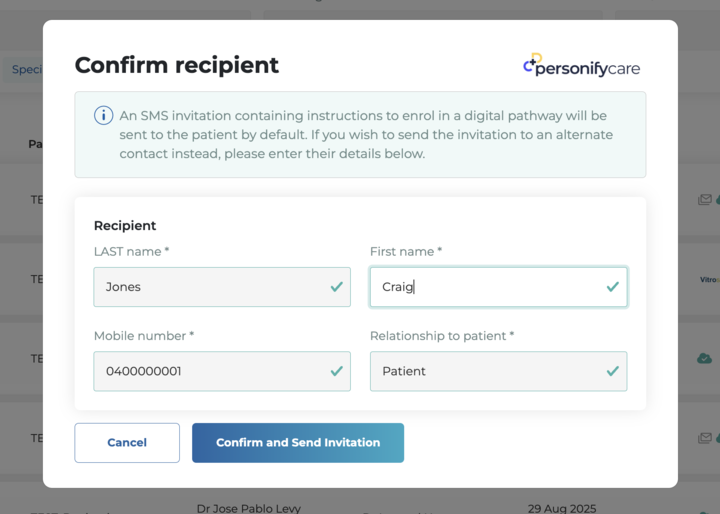
Task: Click the info icon in the SMS notice
Action: click(103, 116)
